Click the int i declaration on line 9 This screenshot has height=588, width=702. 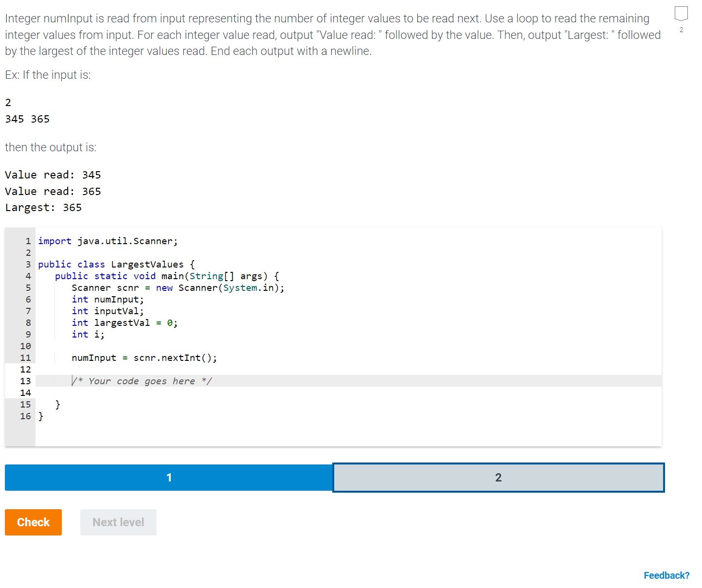tap(88, 334)
